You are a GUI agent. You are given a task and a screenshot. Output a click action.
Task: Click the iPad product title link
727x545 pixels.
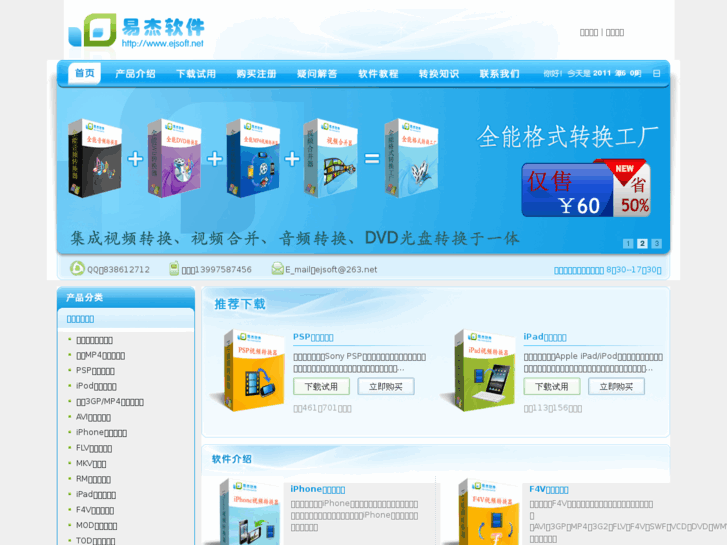click(x=545, y=337)
